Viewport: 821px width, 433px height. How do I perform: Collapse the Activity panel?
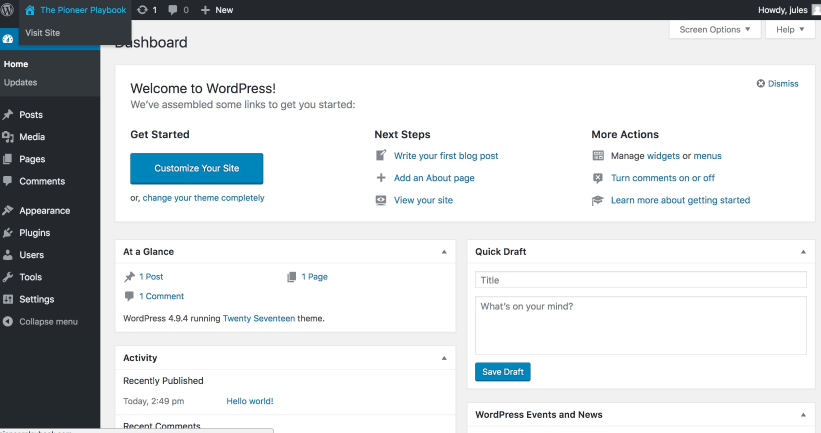tap(444, 358)
